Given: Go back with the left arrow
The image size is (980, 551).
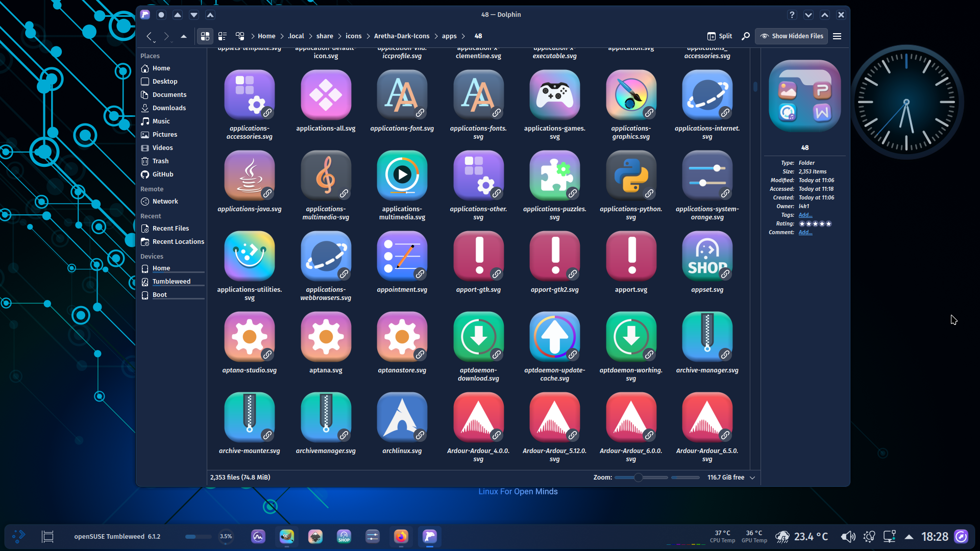Looking at the screenshot, I should coord(149,36).
